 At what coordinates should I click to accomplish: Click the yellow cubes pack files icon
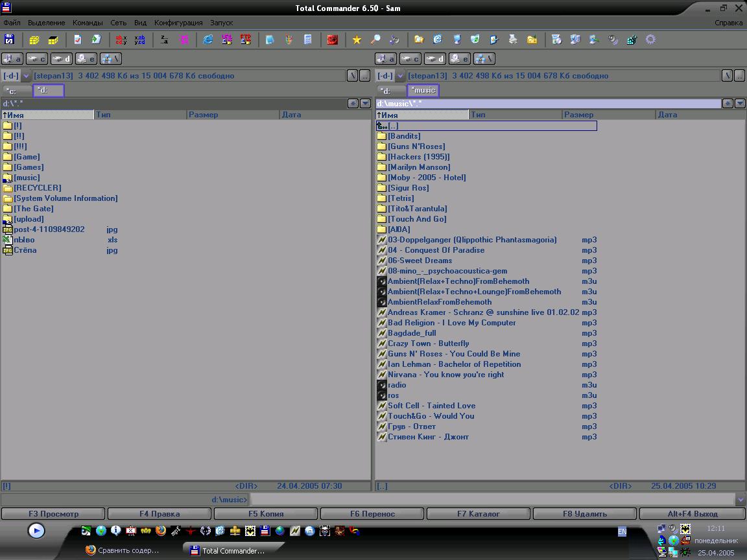(34, 40)
